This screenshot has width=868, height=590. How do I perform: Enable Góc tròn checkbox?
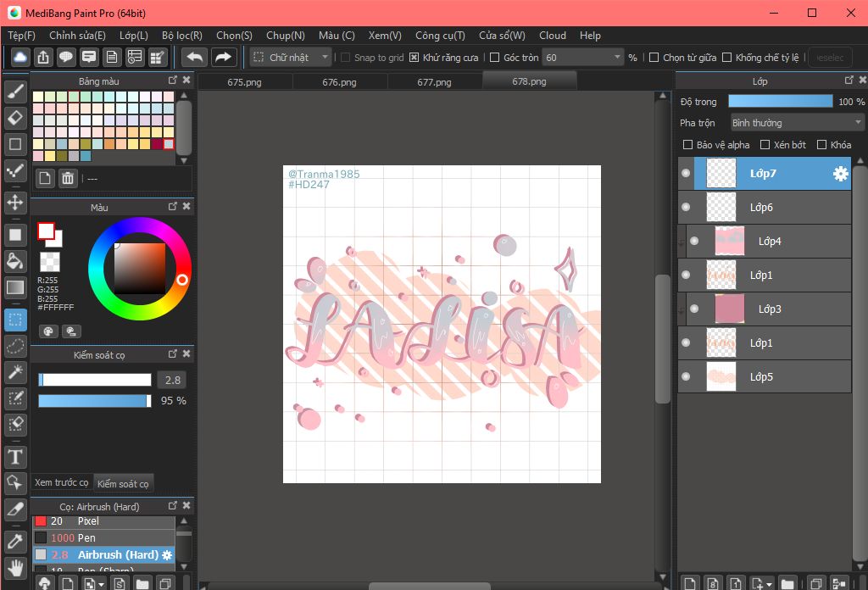(495, 57)
